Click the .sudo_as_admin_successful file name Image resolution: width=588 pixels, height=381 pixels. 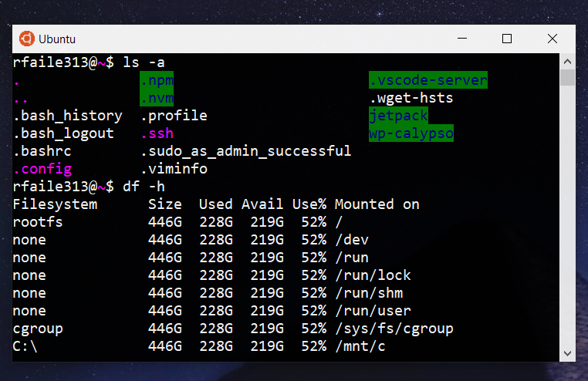coord(245,151)
